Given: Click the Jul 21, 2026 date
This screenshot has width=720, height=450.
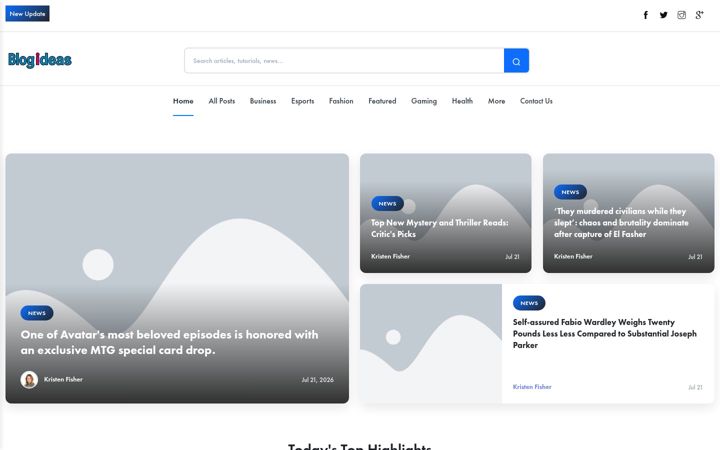Looking at the screenshot, I should click(318, 380).
